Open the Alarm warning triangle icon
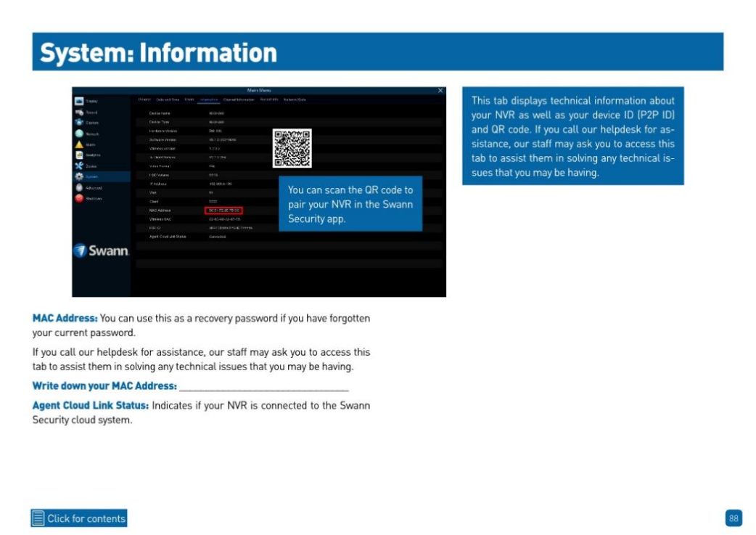Screen dimensions: 756x535 [78, 144]
